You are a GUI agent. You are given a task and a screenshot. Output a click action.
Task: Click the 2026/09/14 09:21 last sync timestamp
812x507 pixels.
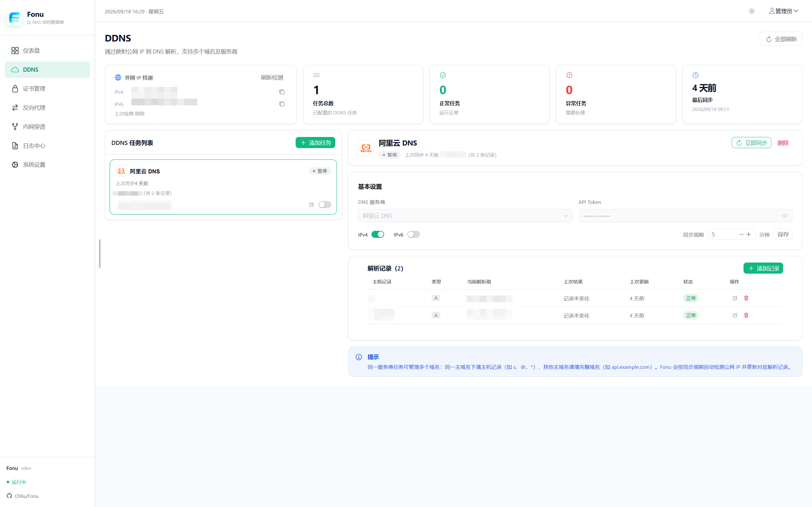click(x=710, y=109)
